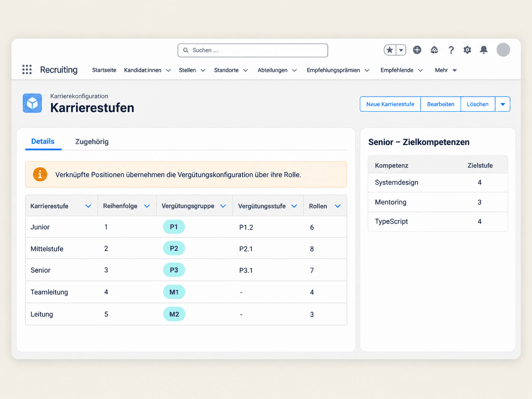This screenshot has width=532, height=399.
Task: Click the Kompetenz column header
Action: tap(391, 165)
